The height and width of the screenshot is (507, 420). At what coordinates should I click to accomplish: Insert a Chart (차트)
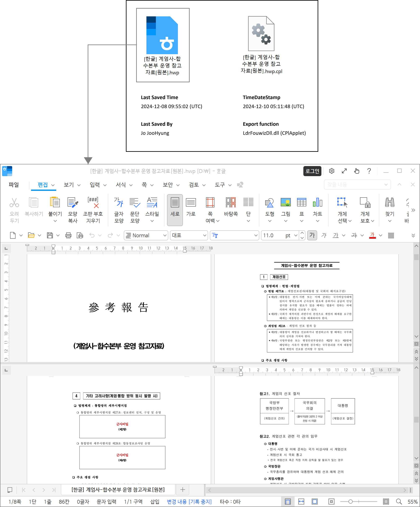[317, 202]
